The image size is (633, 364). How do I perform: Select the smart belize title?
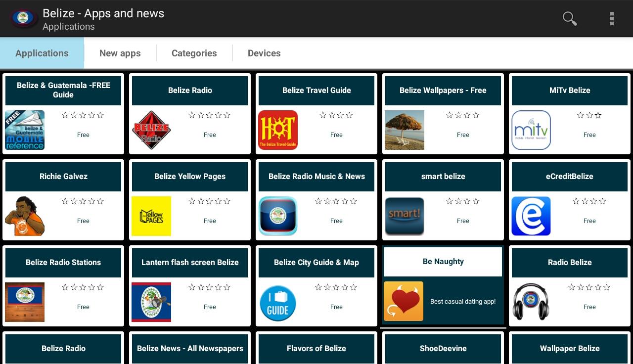443,176
